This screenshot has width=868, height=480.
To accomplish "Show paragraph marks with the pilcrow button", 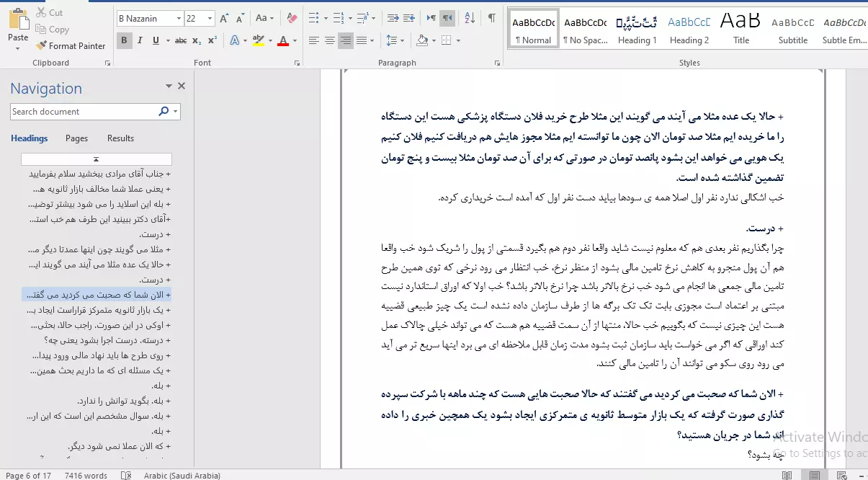I will 491,18.
